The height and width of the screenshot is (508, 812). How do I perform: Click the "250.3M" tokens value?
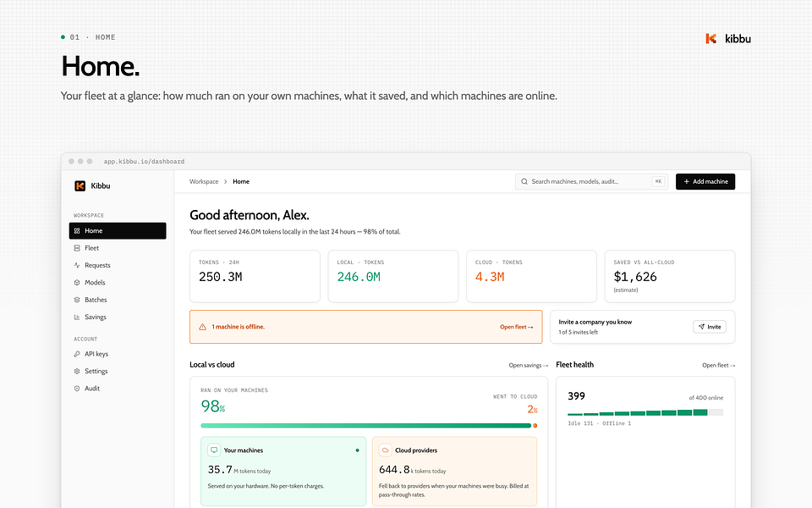pos(221,278)
